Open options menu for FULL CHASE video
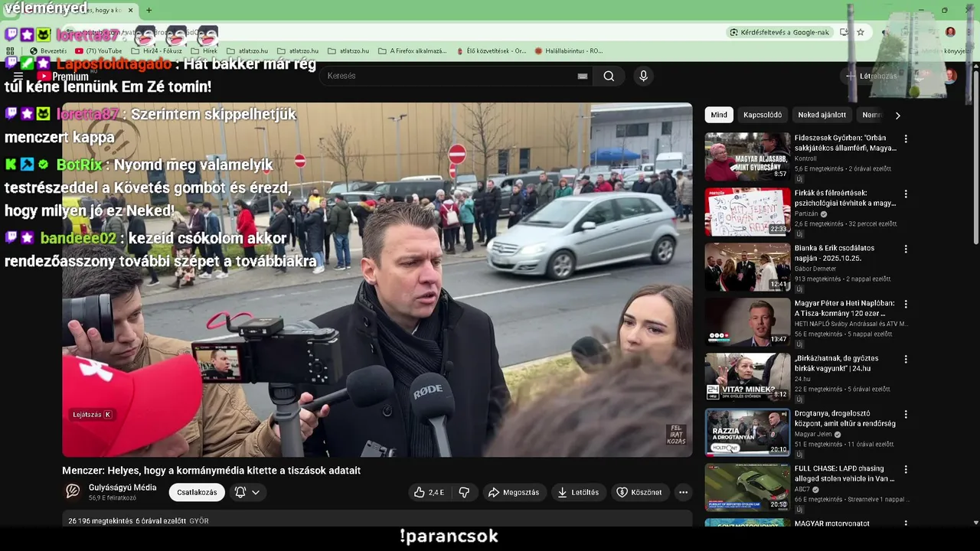The image size is (980, 551). coord(906,470)
